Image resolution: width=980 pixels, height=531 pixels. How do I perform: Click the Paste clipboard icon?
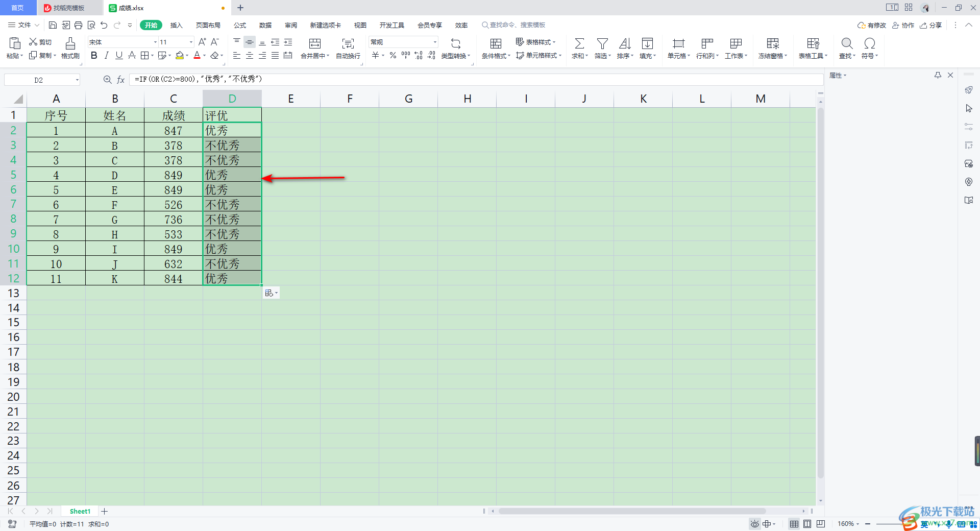point(15,43)
